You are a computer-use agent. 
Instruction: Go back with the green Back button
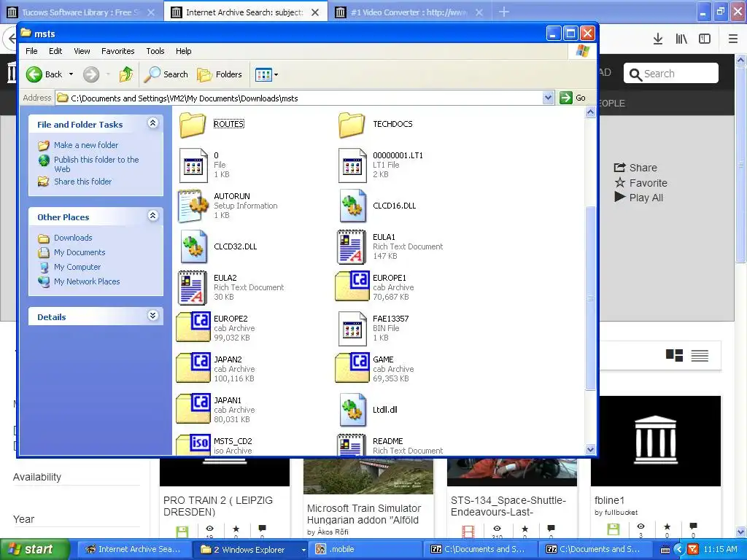[44, 74]
